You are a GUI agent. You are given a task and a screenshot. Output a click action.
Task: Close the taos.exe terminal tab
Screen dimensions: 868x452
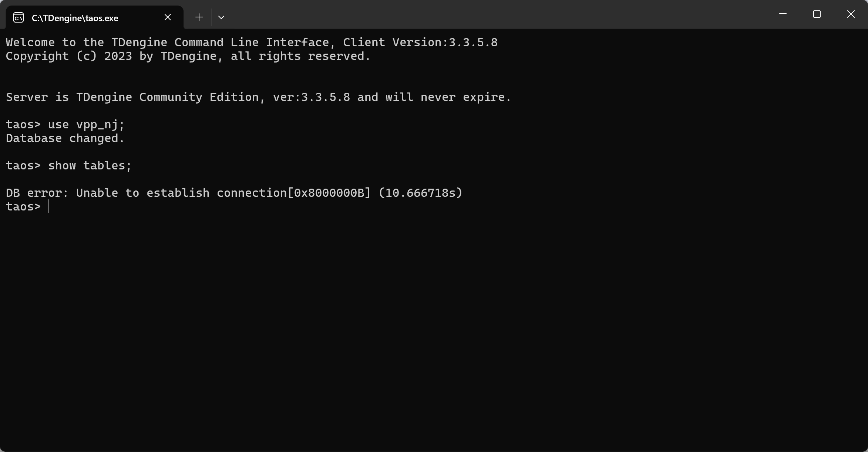tap(168, 17)
